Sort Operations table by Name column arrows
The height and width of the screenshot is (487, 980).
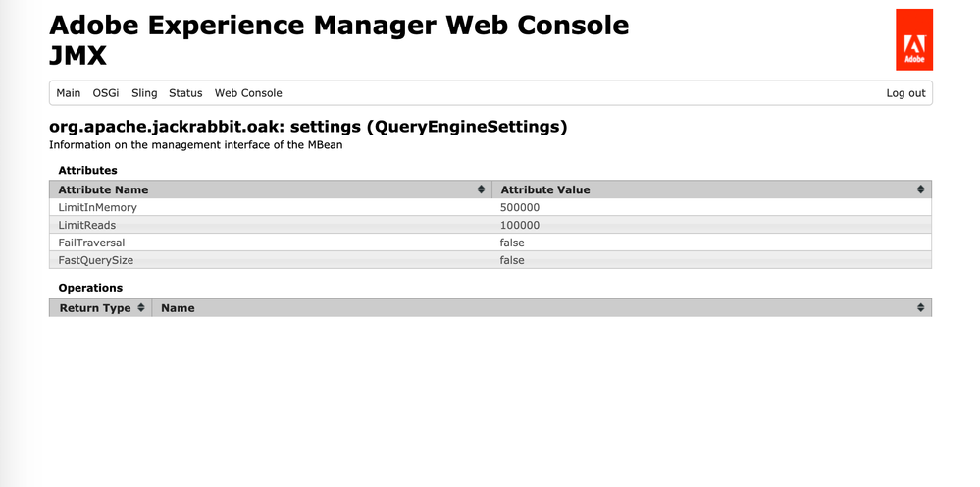[920, 308]
